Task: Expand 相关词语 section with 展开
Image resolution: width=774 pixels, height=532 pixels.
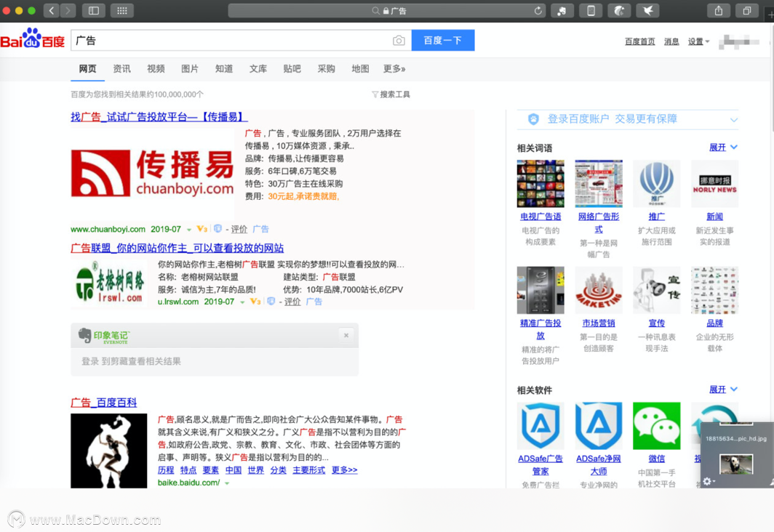Action: pos(723,148)
